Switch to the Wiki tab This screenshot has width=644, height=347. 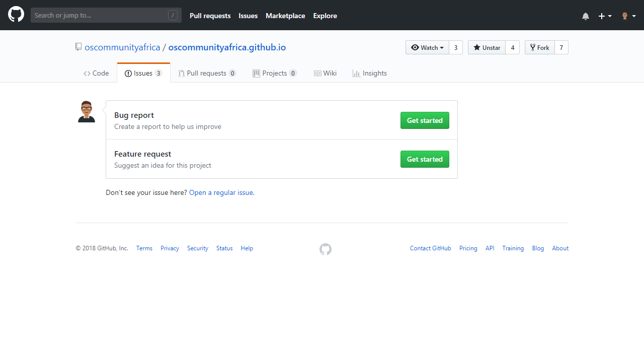coord(325,73)
